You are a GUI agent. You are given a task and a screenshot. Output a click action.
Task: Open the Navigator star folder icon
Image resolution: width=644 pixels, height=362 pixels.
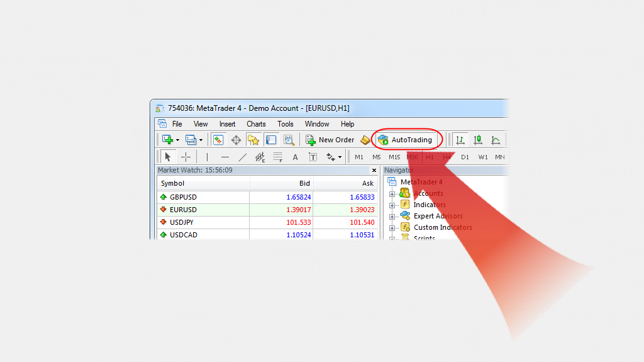(x=253, y=140)
